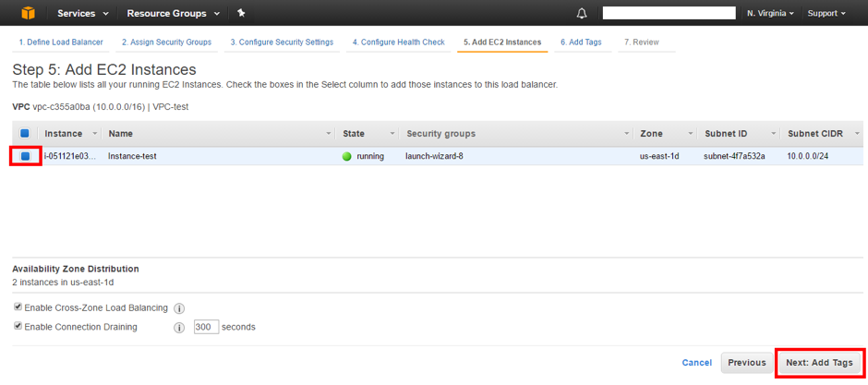Open the Subnet ID column filter arrow
Screen dimensions: 868x385
coord(773,134)
